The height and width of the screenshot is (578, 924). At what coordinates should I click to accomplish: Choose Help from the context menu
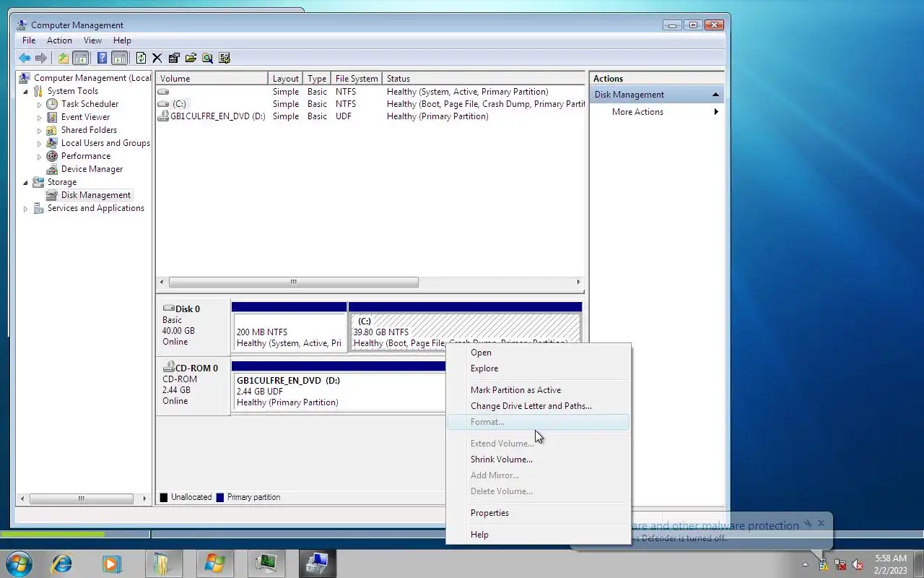tap(539, 535)
